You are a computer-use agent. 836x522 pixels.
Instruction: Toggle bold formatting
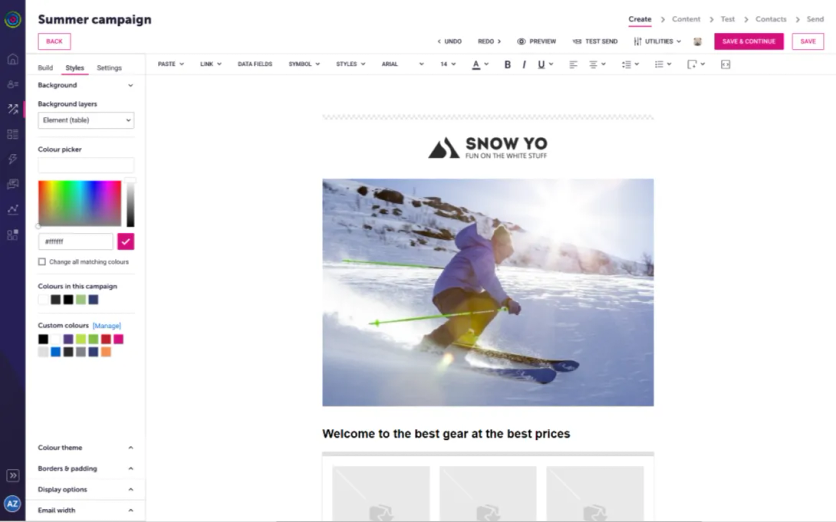pyautogui.click(x=508, y=65)
